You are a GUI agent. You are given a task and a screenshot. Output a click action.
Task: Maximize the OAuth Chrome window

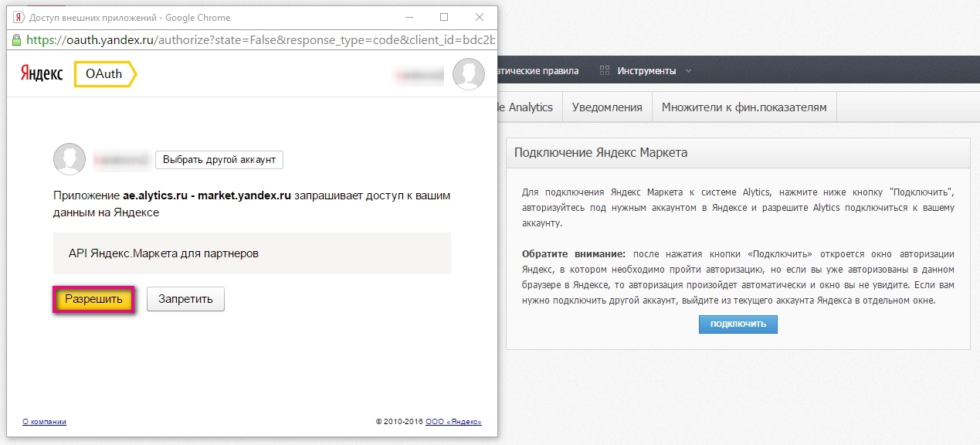(444, 17)
